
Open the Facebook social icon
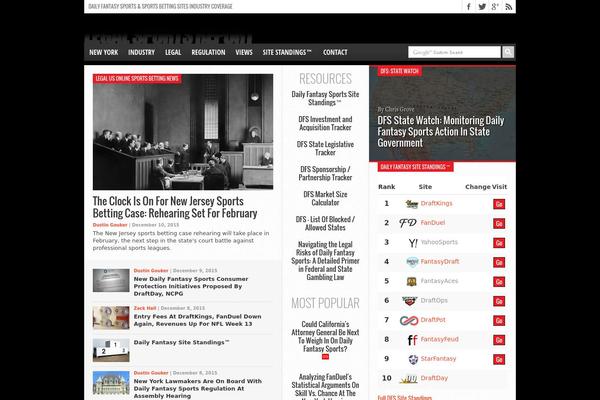(468, 7)
